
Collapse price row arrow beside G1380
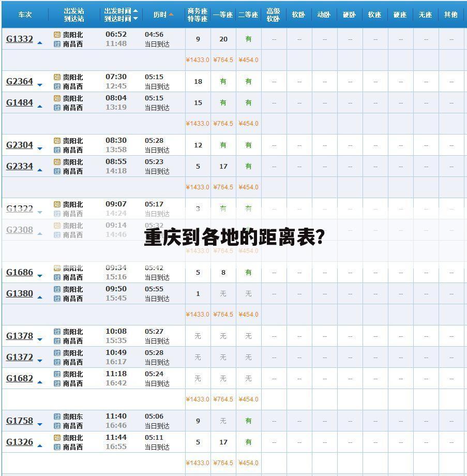point(40,297)
